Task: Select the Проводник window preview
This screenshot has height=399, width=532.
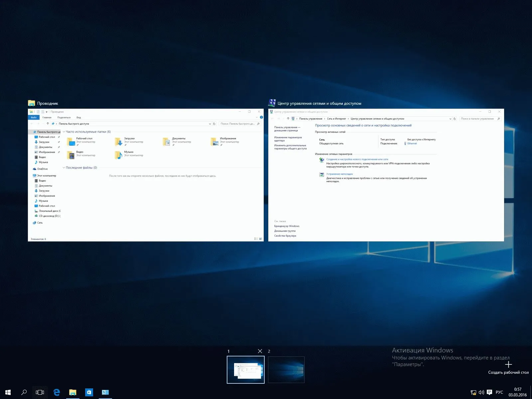Action: (146, 175)
